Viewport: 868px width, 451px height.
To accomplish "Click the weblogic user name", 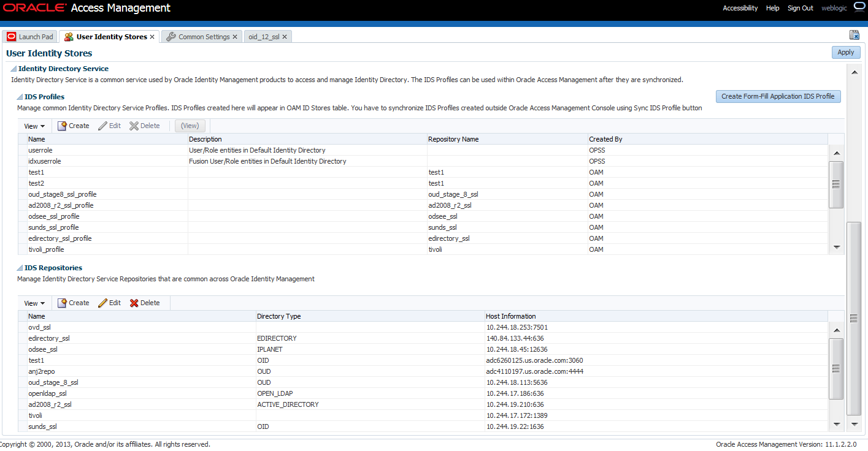I will (834, 8).
